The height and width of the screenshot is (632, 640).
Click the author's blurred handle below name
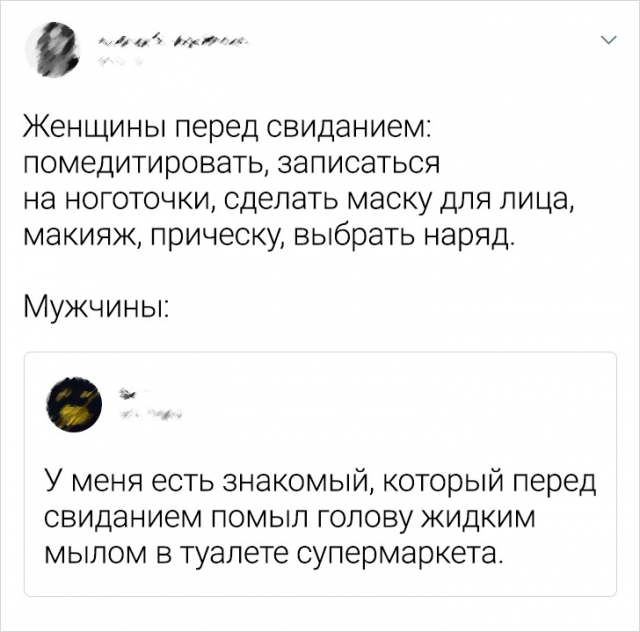pos(119,60)
